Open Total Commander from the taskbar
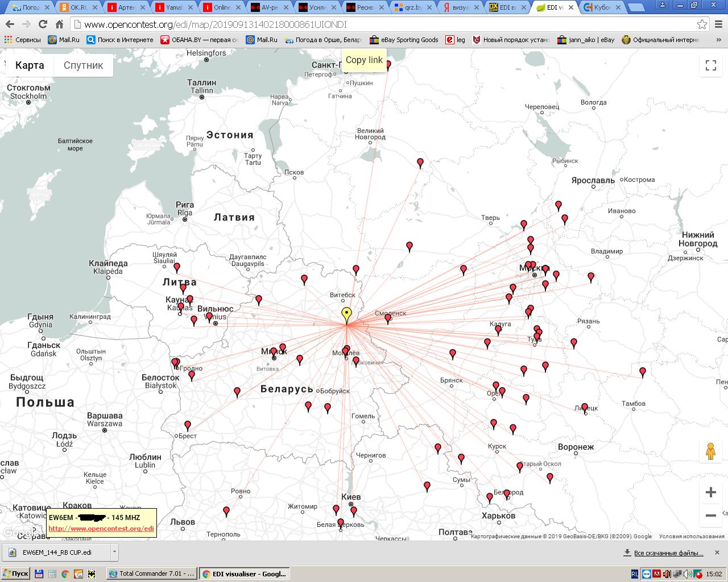Image resolution: width=728 pixels, height=582 pixels. coord(152,574)
